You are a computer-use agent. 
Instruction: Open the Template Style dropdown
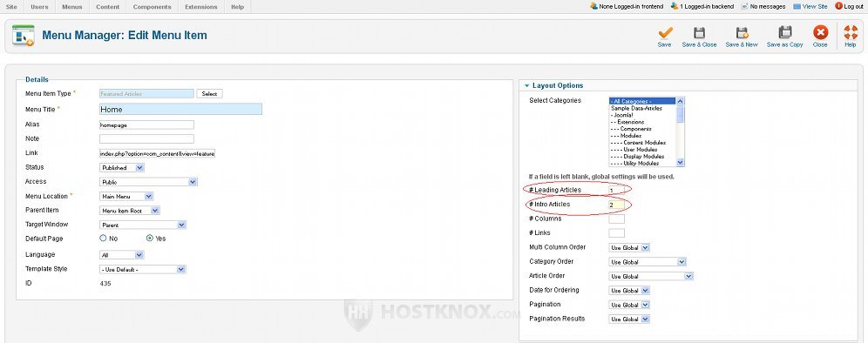tap(143, 269)
